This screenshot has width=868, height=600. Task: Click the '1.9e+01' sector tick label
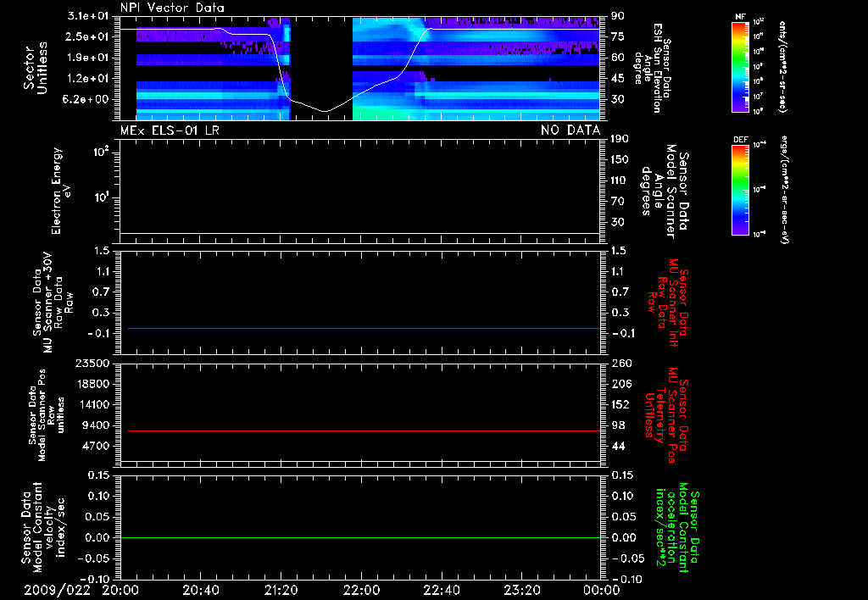88,58
